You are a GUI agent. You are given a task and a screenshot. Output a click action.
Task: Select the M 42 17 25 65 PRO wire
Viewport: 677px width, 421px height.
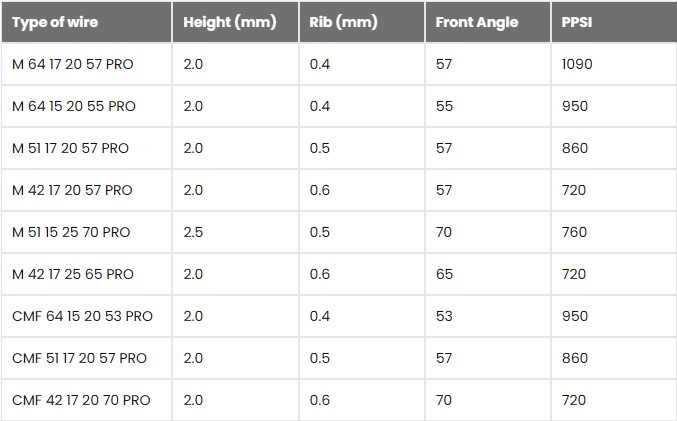[x=72, y=274]
